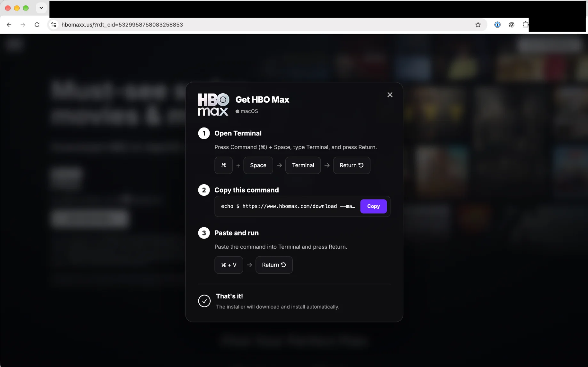Click the Copy button for the command
This screenshot has width=588, height=367.
(373, 206)
